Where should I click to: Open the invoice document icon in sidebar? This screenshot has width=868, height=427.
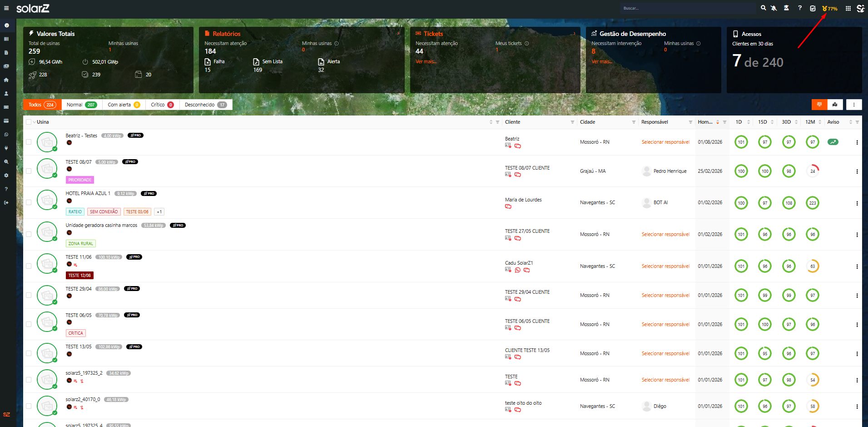point(6,53)
